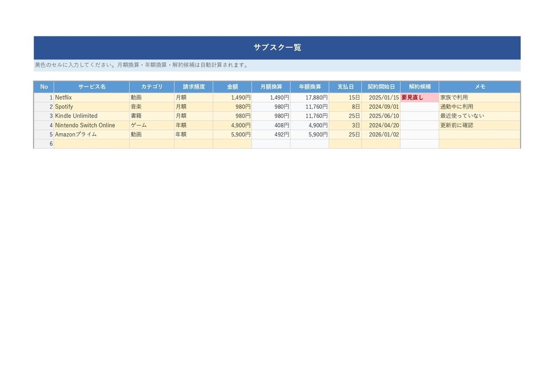Click the 契約開始日 column header
This screenshot has width=555, height=392.
381,87
